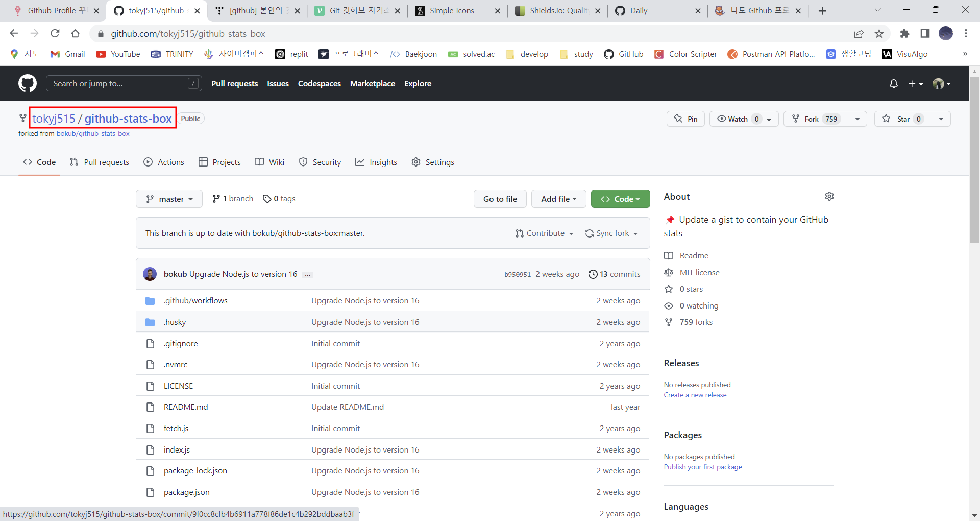Switch to the Actions tab
This screenshot has height=521, width=980.
pyautogui.click(x=164, y=162)
